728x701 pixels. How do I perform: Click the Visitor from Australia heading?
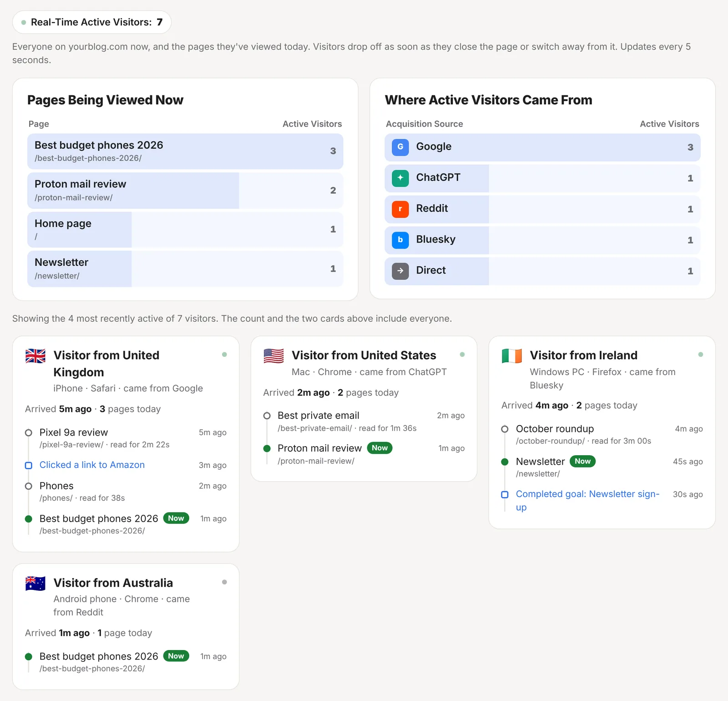click(113, 583)
